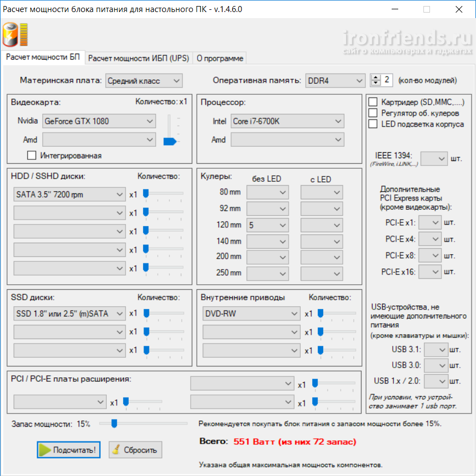Expand the Nvidia GeForce GTX 1080 dropdown
476x476 pixels.
pyautogui.click(x=99, y=121)
